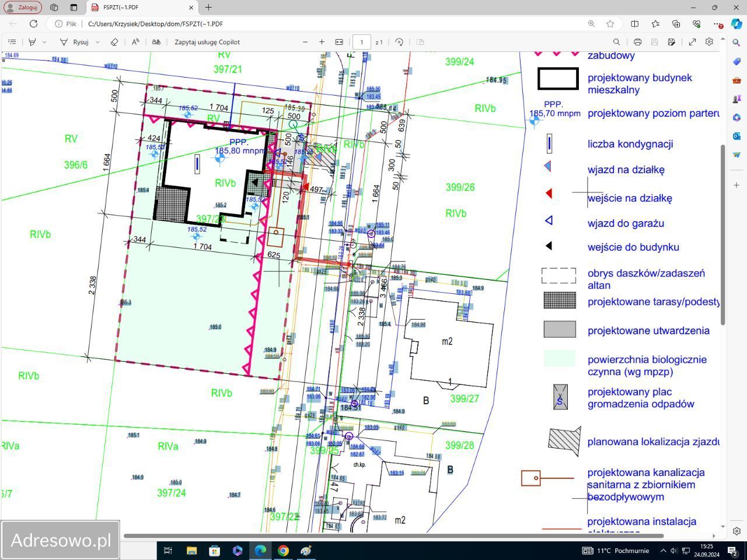The image size is (747, 560).
Task: Open Edge Settings and more menu
Action: 717,24
